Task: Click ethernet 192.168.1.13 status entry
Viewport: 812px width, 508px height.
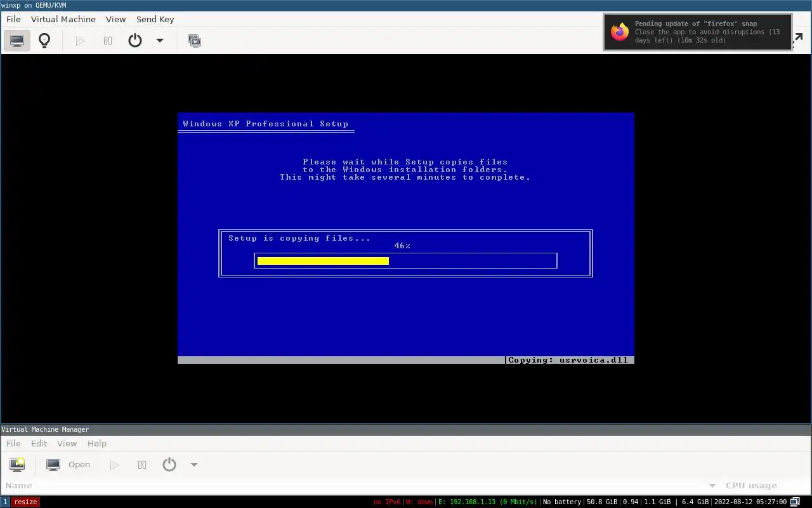Action: (x=487, y=502)
